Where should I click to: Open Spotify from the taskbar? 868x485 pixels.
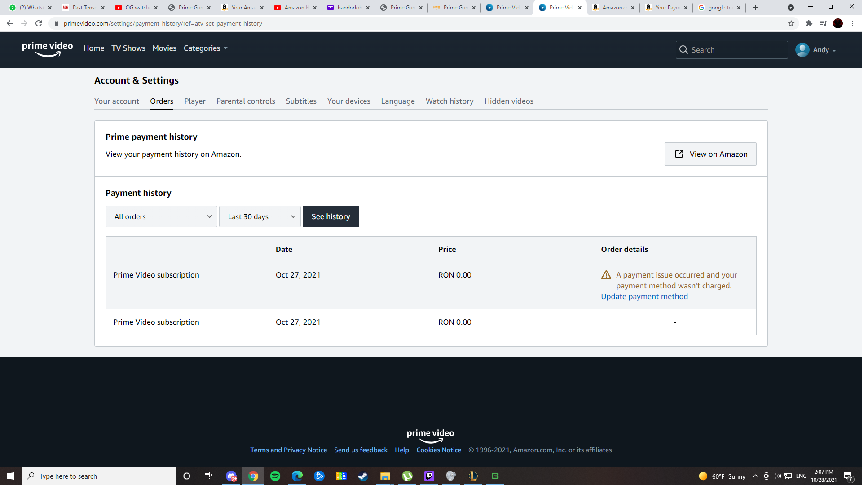(x=275, y=476)
